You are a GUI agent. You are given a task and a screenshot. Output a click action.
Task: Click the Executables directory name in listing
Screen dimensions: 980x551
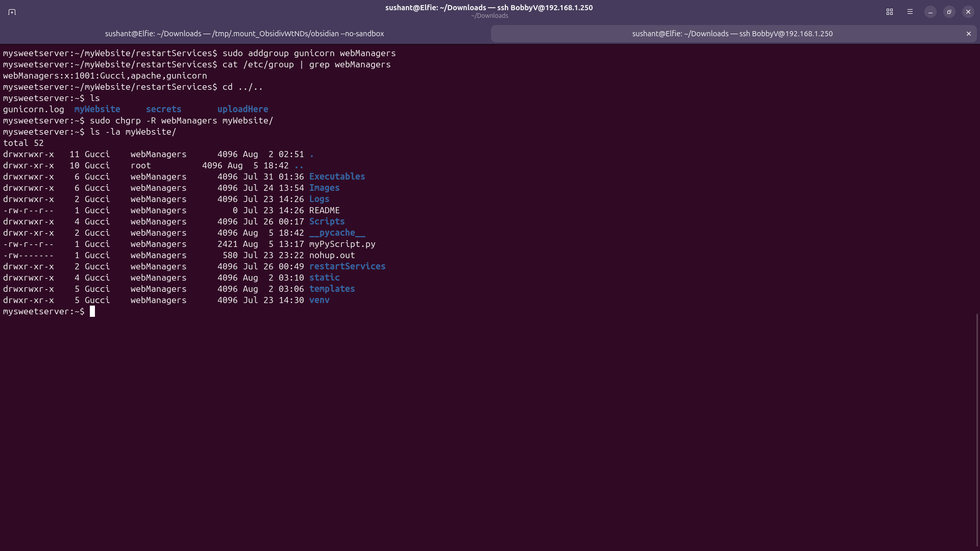click(x=337, y=177)
